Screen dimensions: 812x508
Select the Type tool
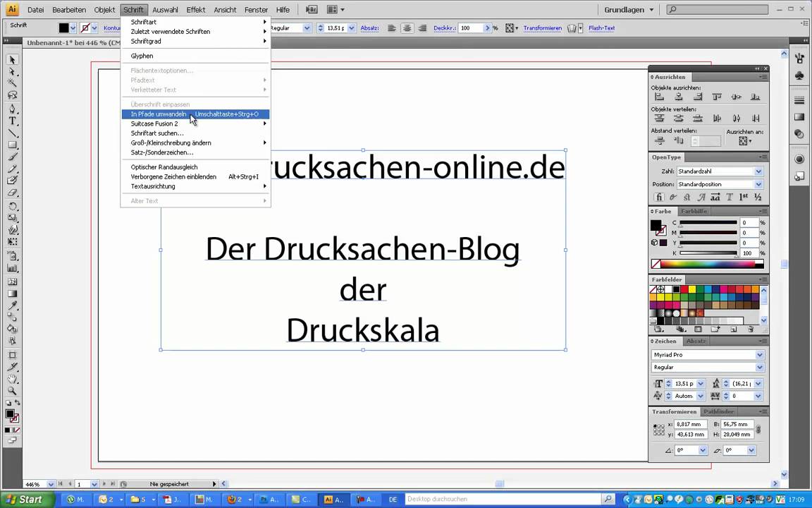pos(13,121)
